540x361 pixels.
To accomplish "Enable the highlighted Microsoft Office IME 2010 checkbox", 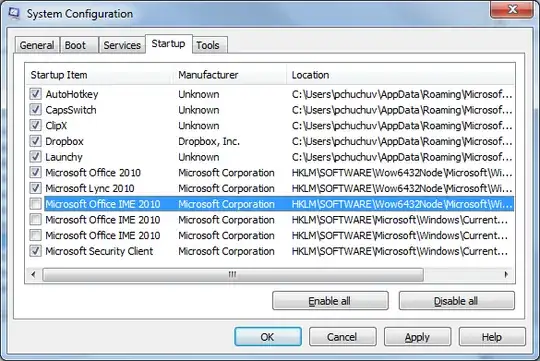I will point(35,204).
